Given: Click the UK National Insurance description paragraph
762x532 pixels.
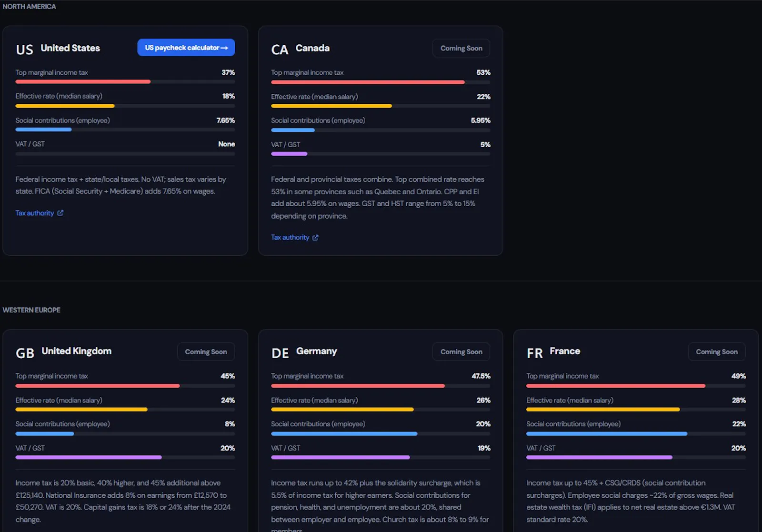Looking at the screenshot, I should coord(123,502).
